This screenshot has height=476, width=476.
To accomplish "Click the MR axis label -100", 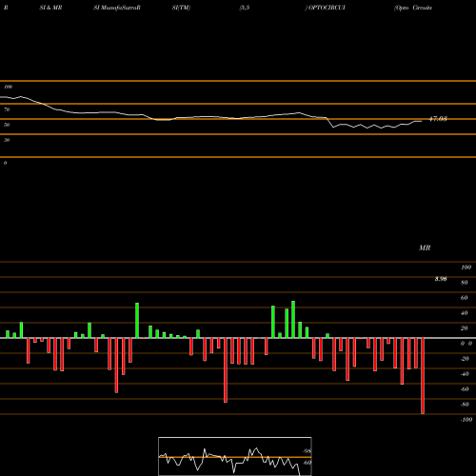I will 466,420.
